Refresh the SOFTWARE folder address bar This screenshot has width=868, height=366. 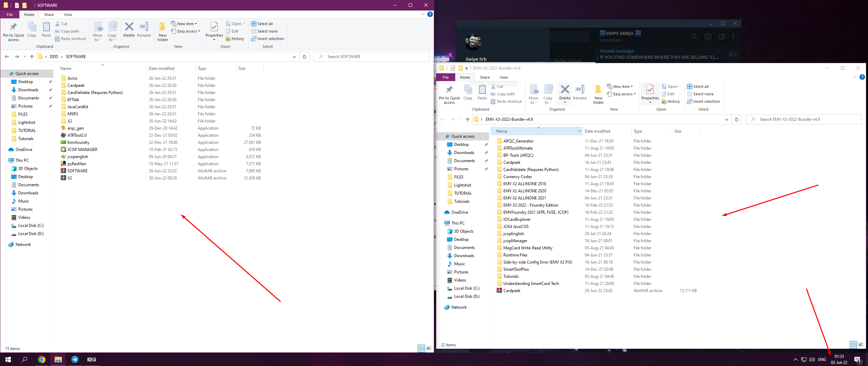pyautogui.click(x=304, y=57)
